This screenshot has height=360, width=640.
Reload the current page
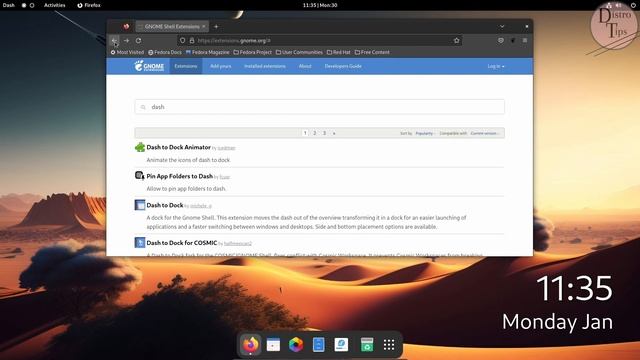pos(138,40)
